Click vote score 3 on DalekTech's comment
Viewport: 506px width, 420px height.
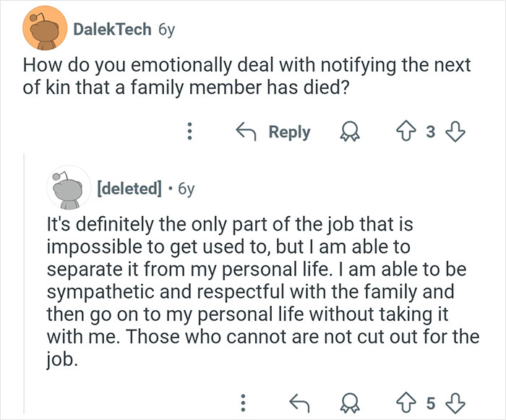432,132
